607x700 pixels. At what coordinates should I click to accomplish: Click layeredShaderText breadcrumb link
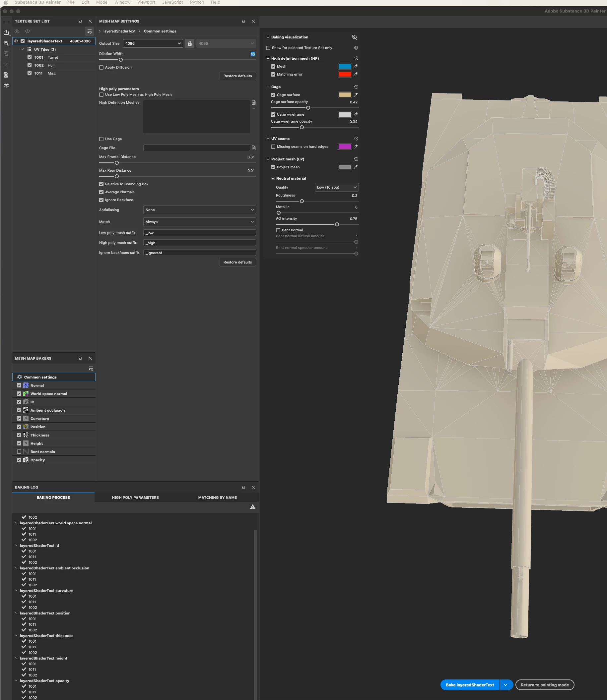119,31
